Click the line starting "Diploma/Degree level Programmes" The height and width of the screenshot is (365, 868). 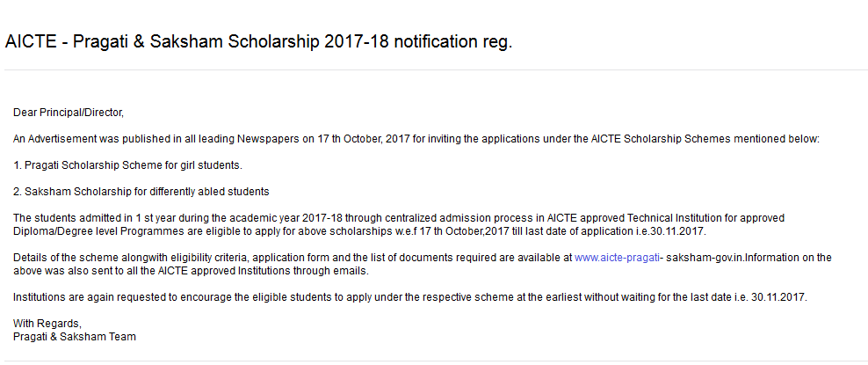tap(360, 231)
